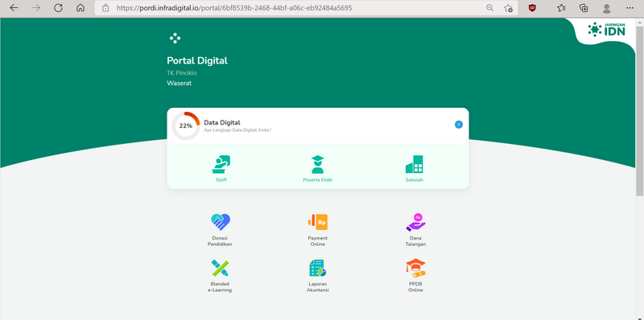Go forward with the browser forward arrow

[36, 8]
